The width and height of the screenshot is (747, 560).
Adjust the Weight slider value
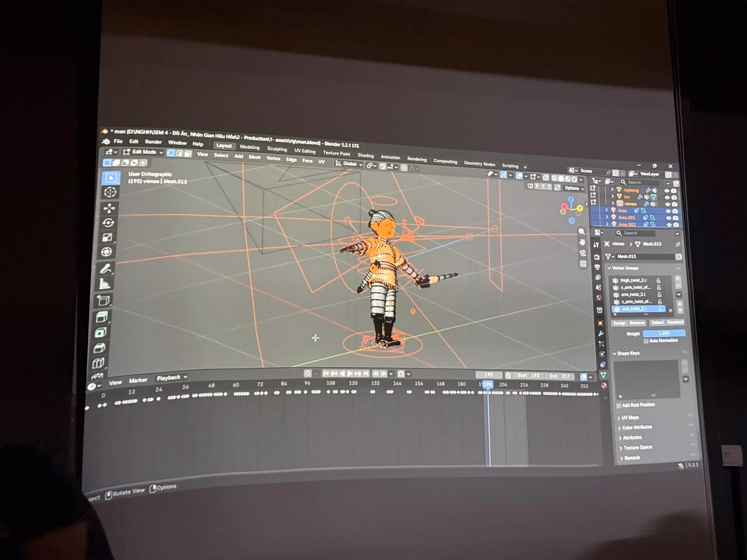pyautogui.click(x=664, y=333)
